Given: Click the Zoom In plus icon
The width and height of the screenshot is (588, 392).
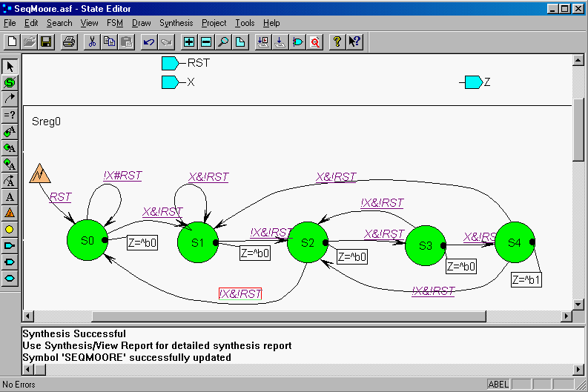Looking at the screenshot, I should tap(189, 41).
